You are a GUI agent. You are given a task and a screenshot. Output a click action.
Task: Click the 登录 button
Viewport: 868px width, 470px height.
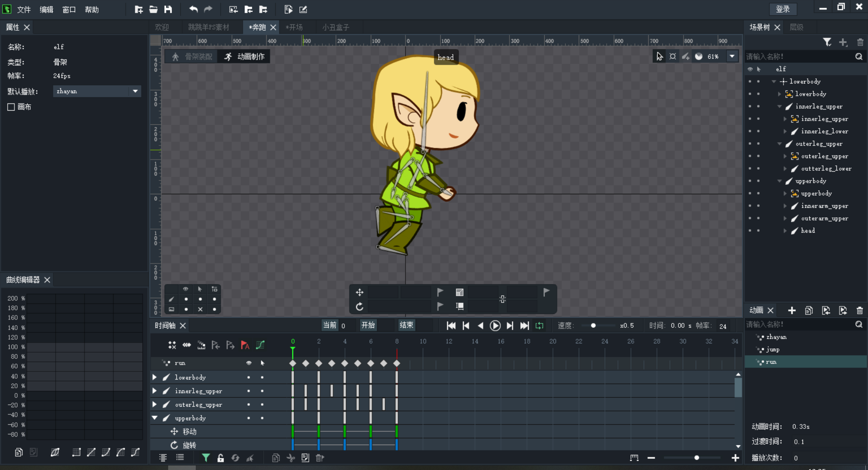(783, 9)
